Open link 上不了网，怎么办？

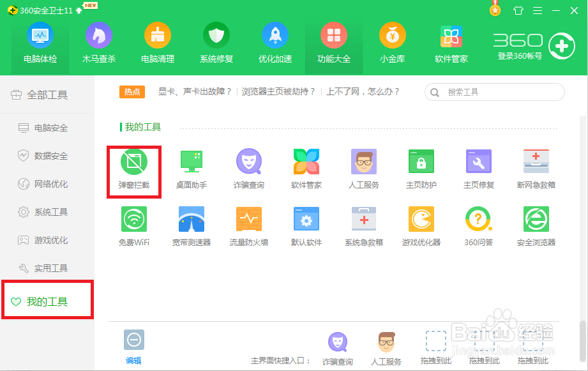363,91
